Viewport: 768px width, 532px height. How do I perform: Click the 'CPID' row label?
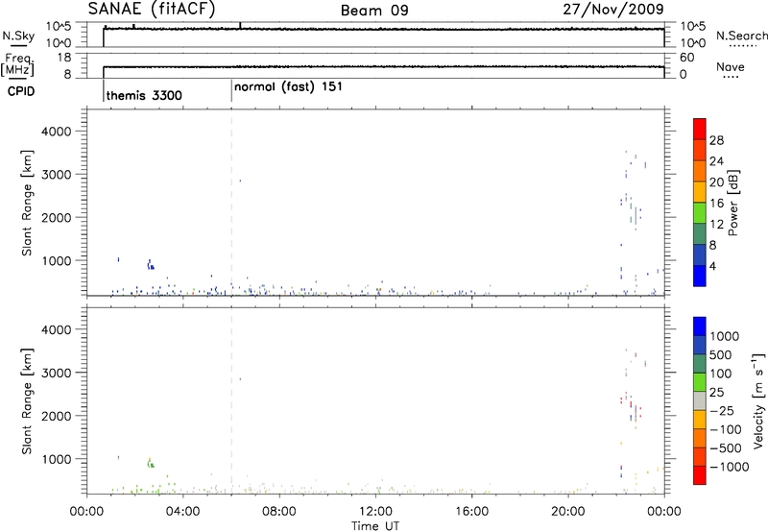(x=21, y=91)
